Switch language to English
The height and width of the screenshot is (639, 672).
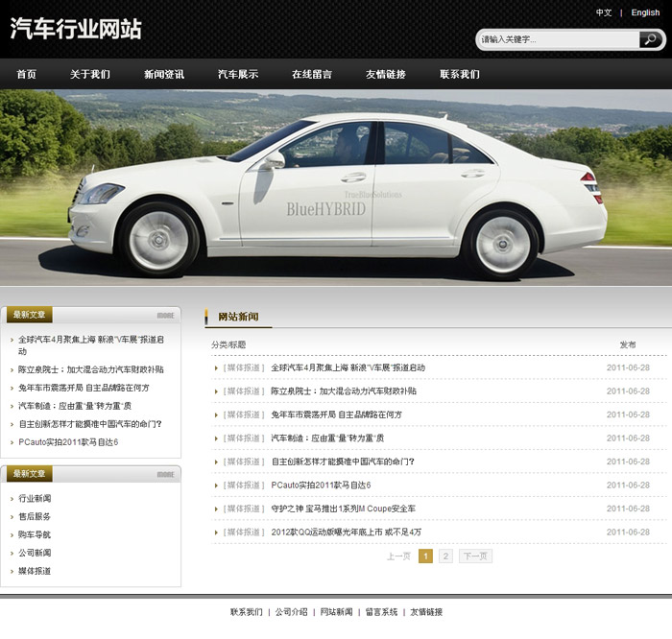point(645,12)
